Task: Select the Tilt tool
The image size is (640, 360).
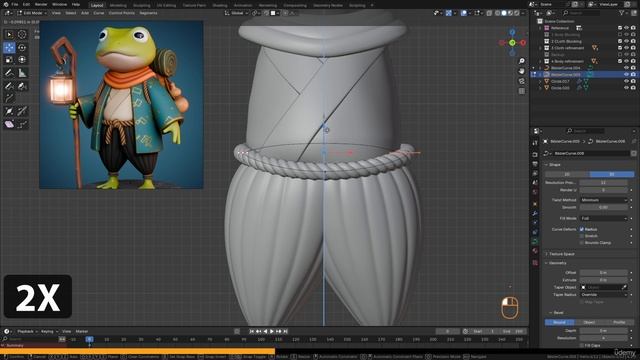Action: click(x=22, y=111)
